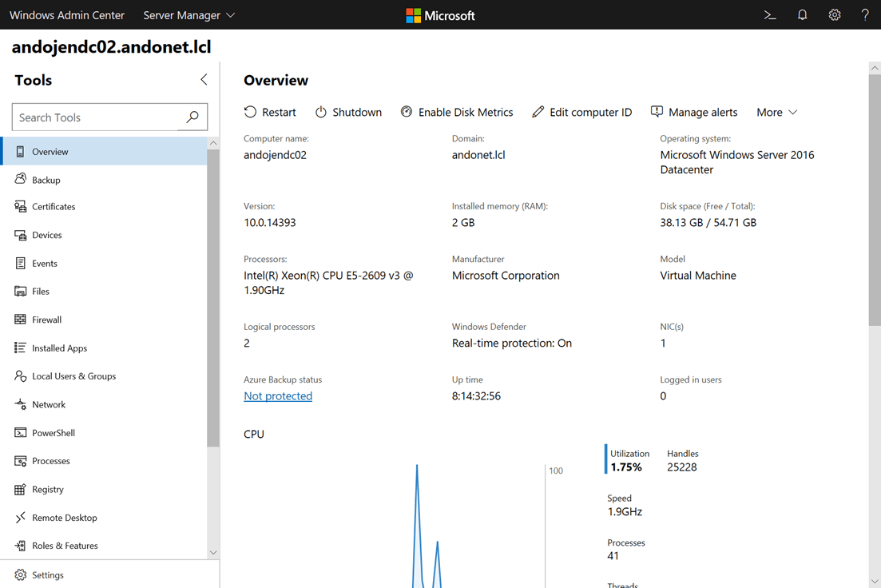This screenshot has height=588, width=881.
Task: Click the Restart button
Action: (x=270, y=112)
